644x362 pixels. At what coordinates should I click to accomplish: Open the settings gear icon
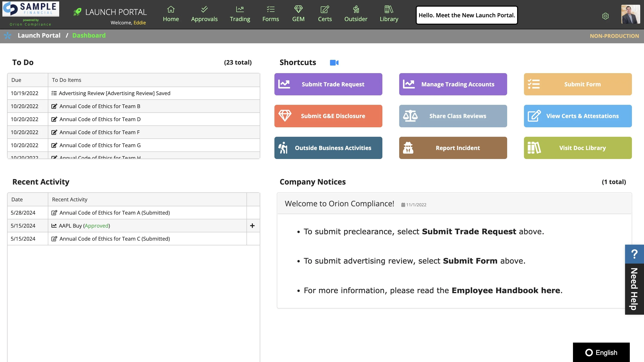point(605,16)
